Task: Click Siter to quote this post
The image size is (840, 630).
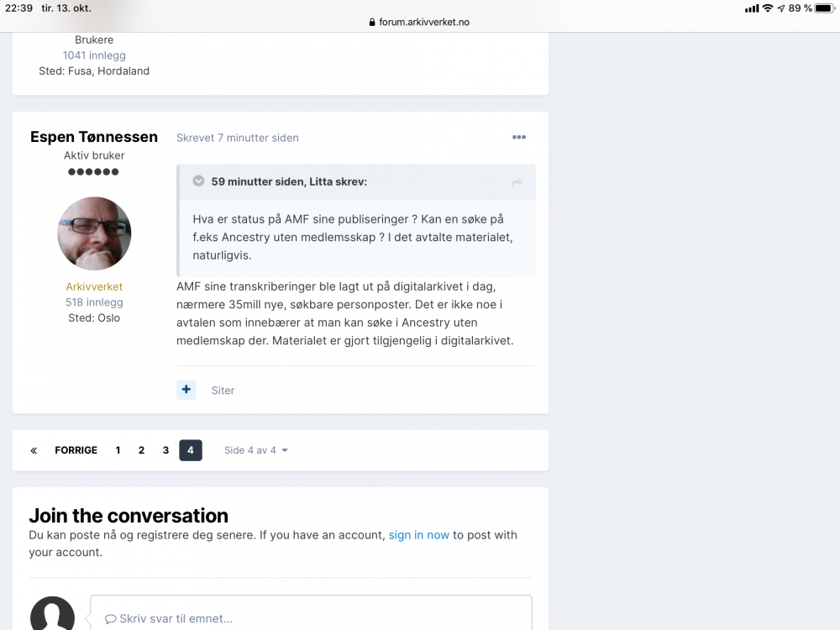Action: [223, 391]
